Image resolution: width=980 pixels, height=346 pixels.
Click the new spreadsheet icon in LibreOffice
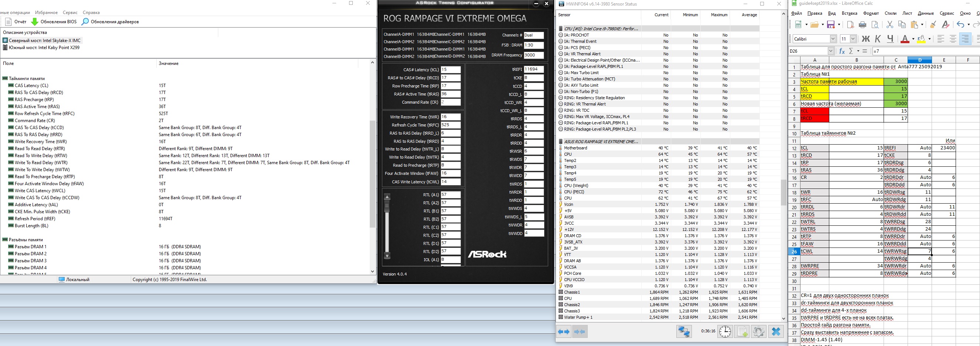(x=799, y=25)
